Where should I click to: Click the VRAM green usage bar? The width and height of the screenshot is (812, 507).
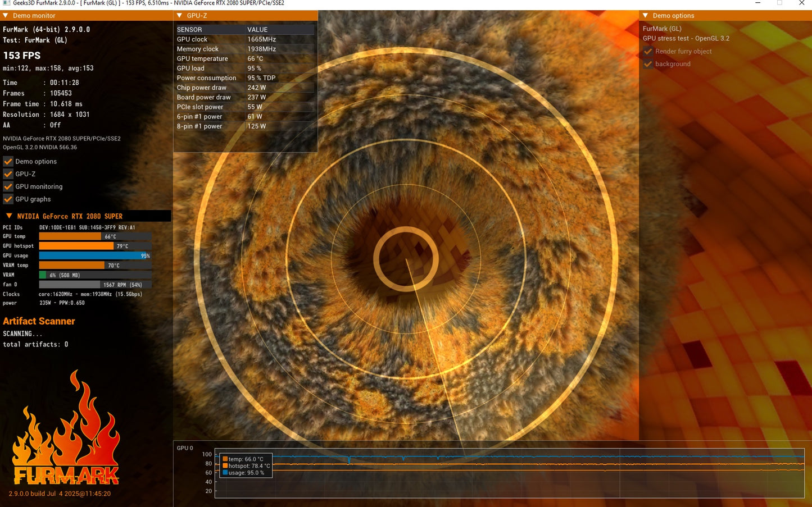click(x=43, y=275)
